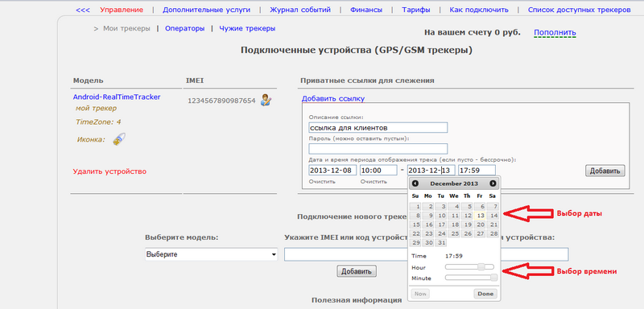
Task: Click the Minute slider handle
Action: (493, 278)
